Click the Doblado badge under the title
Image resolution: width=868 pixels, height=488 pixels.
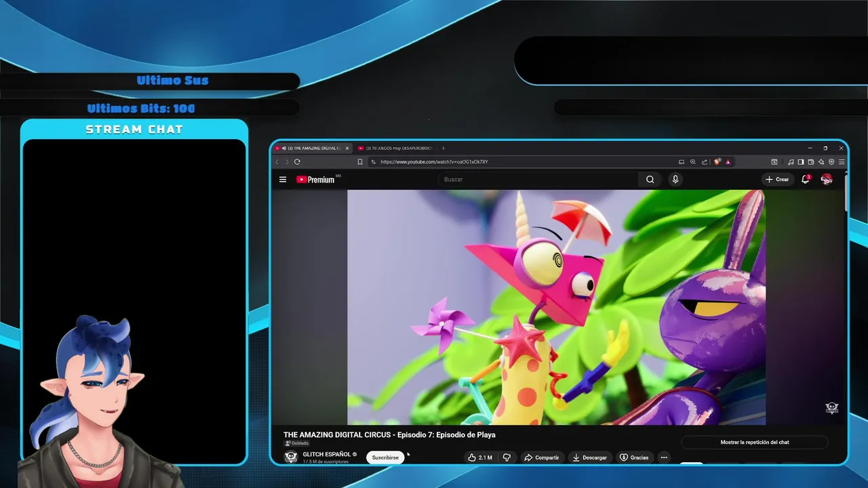coord(296,443)
